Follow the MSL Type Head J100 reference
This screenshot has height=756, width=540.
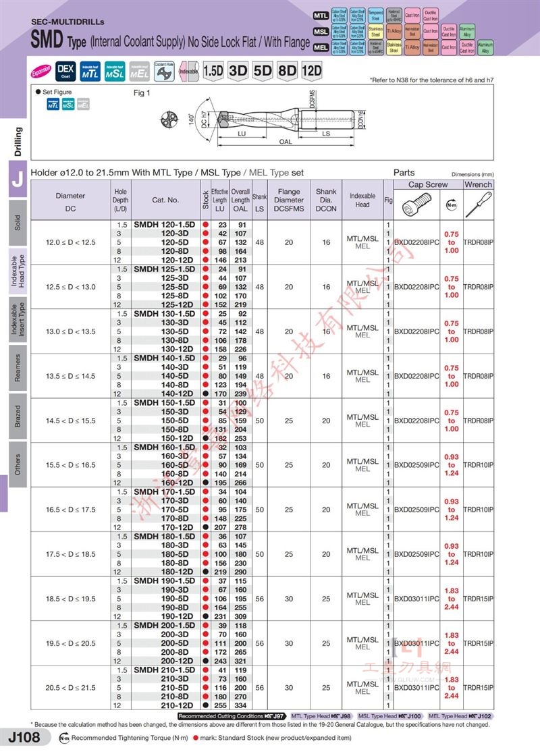point(390,716)
